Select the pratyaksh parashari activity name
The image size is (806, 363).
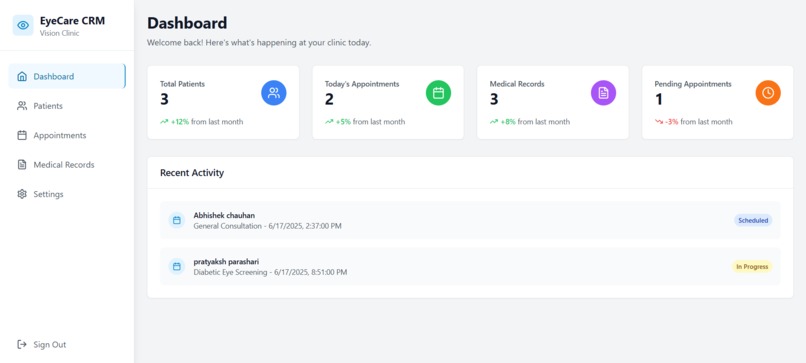[x=226, y=261]
